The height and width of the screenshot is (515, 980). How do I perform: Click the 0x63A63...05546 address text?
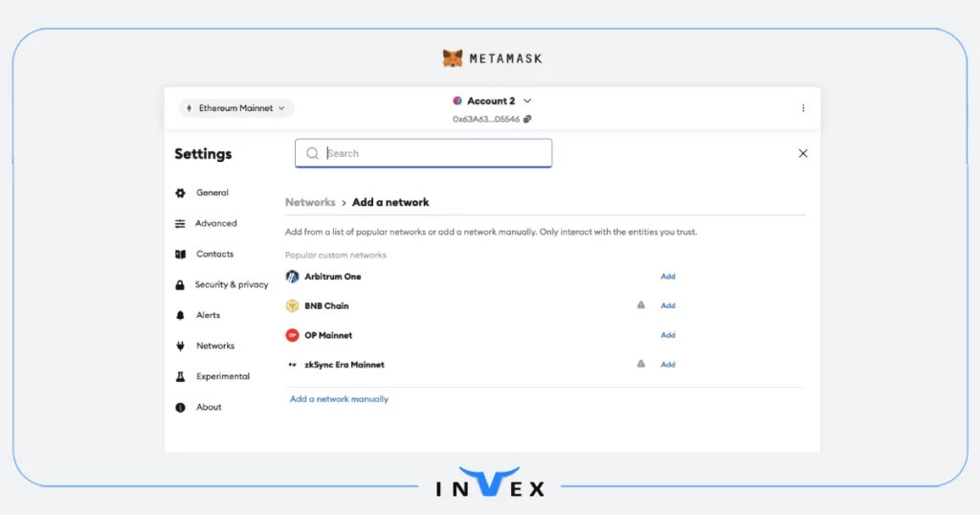[x=486, y=119]
